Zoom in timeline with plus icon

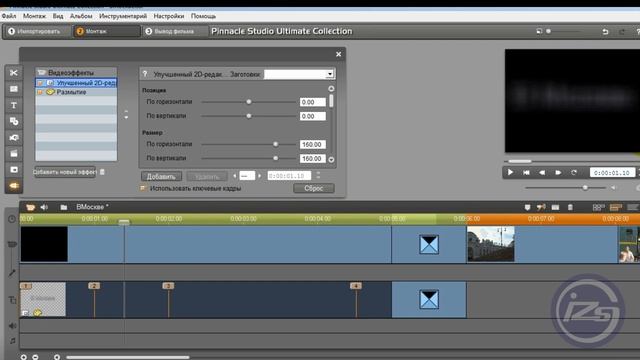[x=24, y=357]
